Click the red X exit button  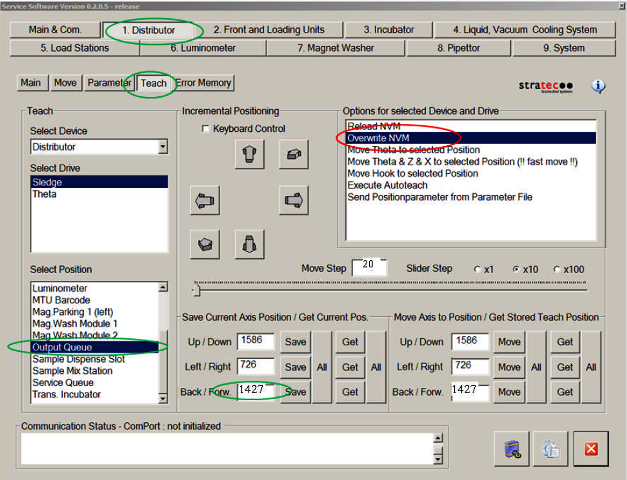[x=590, y=447]
